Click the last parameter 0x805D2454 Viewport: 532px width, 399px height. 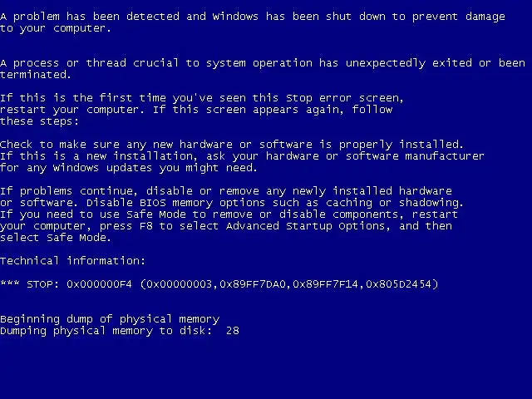pyautogui.click(x=399, y=284)
